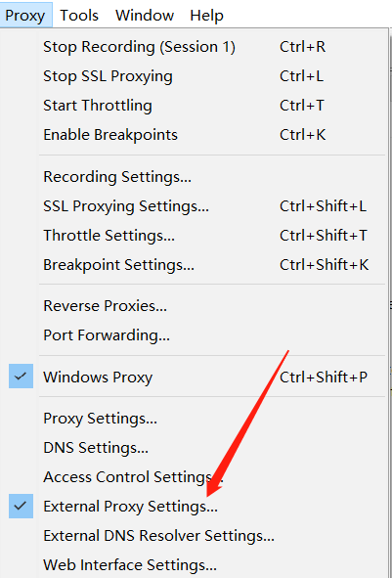The width and height of the screenshot is (392, 578).
Task: Open the Tools menu
Action: [79, 15]
